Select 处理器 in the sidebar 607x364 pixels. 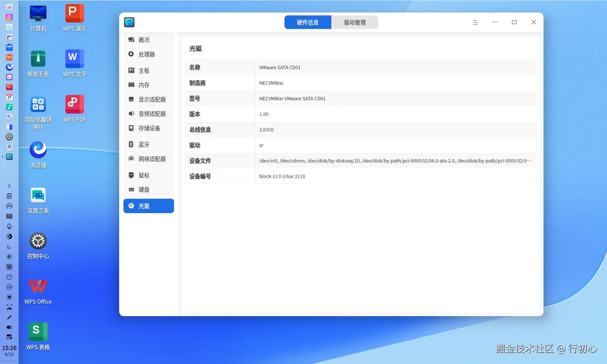click(148, 54)
